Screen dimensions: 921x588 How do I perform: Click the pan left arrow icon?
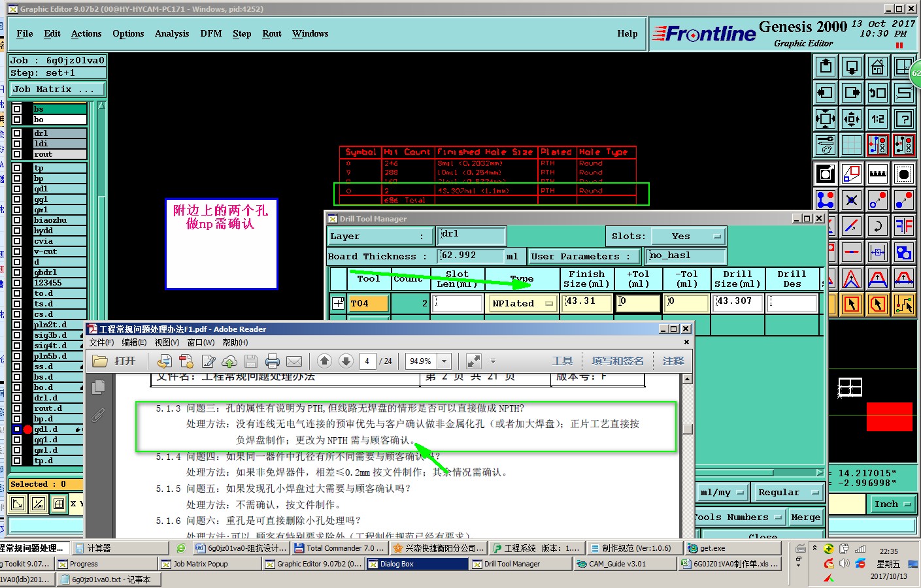coord(826,93)
